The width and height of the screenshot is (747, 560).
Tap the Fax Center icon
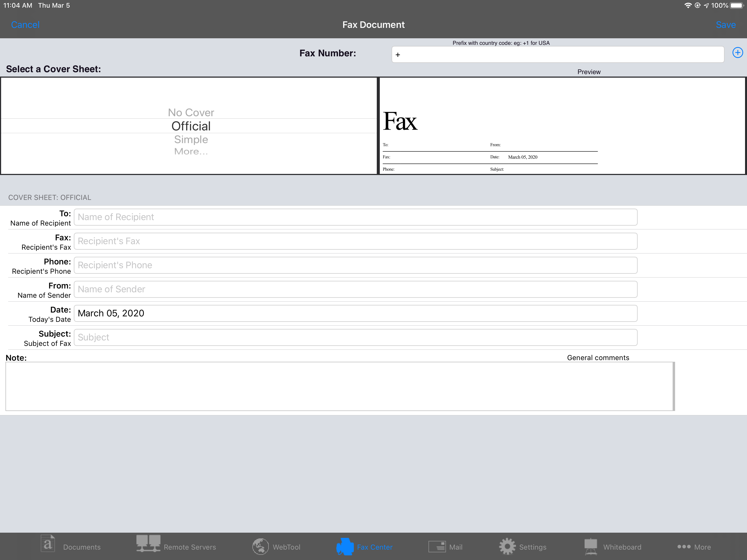[345, 546]
